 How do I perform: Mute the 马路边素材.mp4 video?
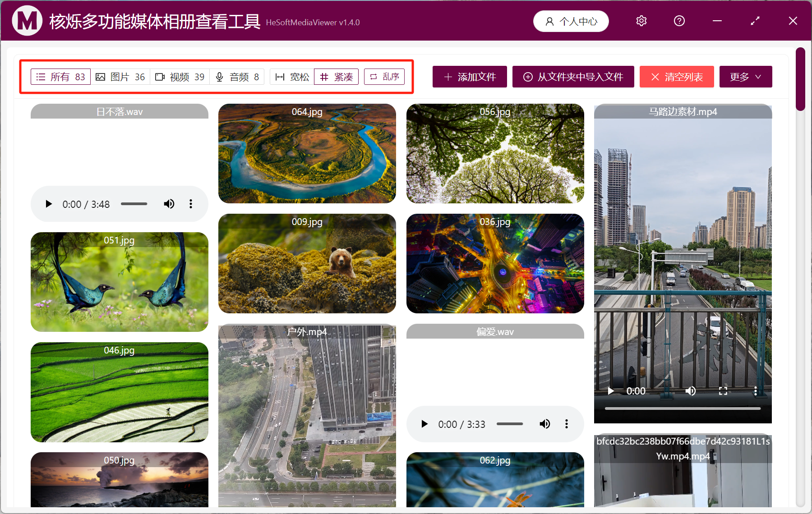click(x=690, y=391)
